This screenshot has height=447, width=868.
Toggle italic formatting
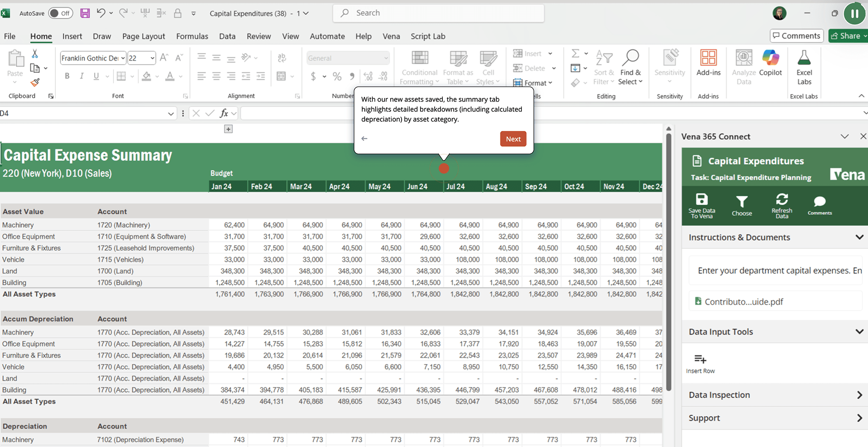[x=81, y=76]
